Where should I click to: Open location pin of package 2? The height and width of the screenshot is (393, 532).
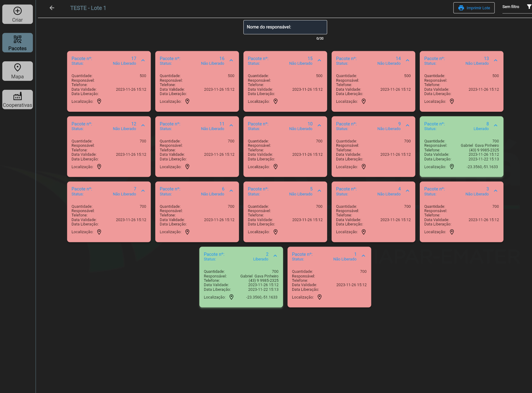pyautogui.click(x=231, y=297)
